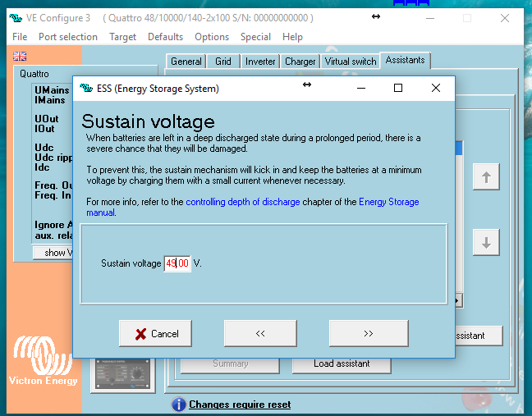The width and height of the screenshot is (532, 416).
Task: Click the Load assistant button
Action: (x=342, y=363)
